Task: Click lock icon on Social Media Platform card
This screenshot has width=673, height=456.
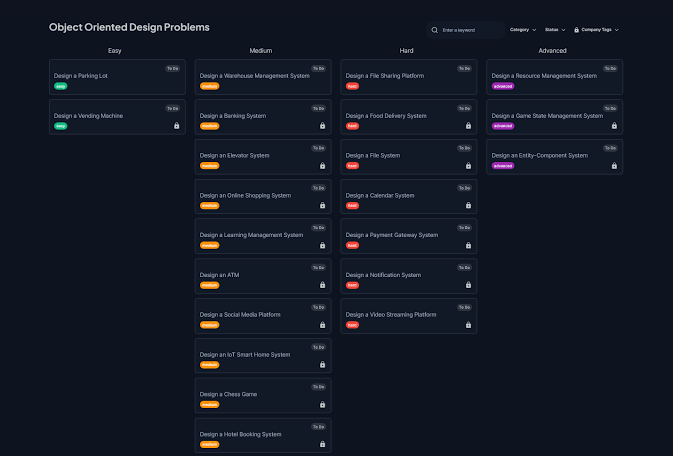Action: coord(322,325)
